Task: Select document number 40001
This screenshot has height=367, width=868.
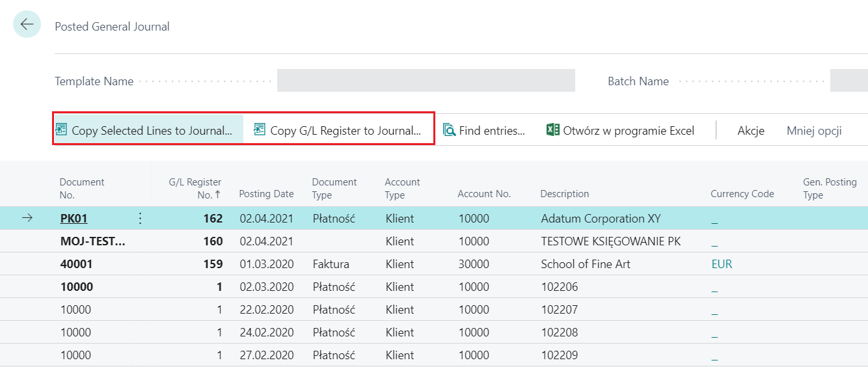Action: [77, 264]
